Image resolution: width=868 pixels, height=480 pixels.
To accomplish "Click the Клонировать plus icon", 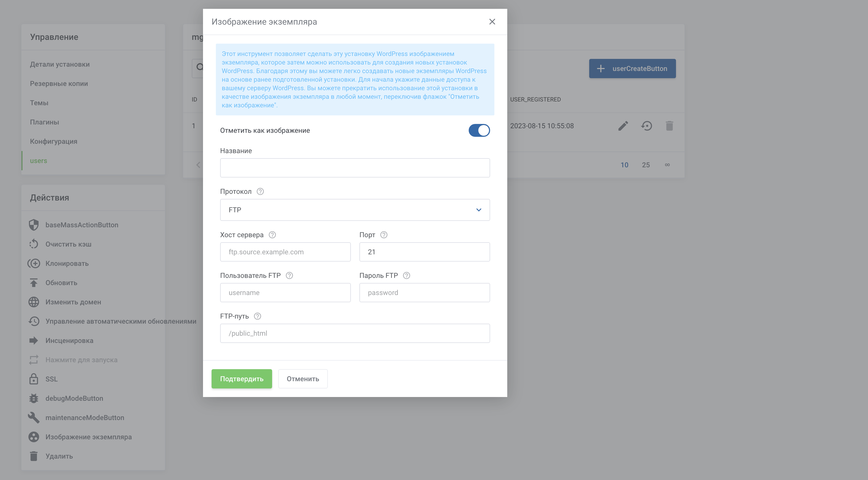I will click(34, 263).
